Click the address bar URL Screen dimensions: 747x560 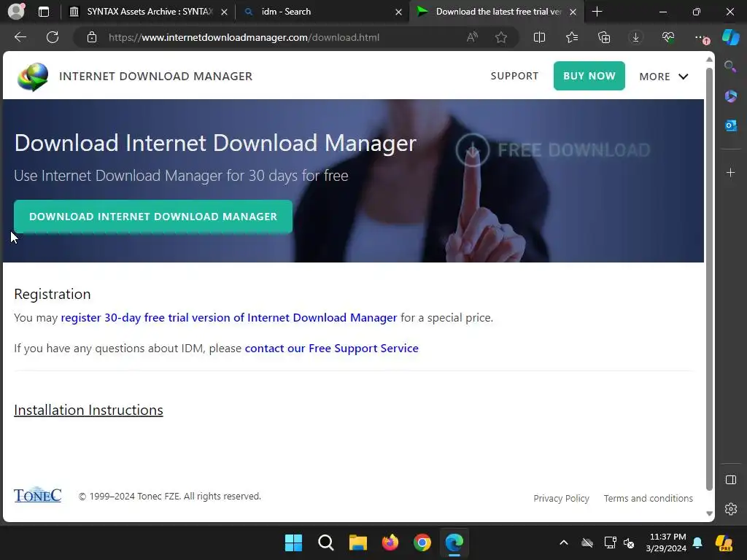(244, 37)
